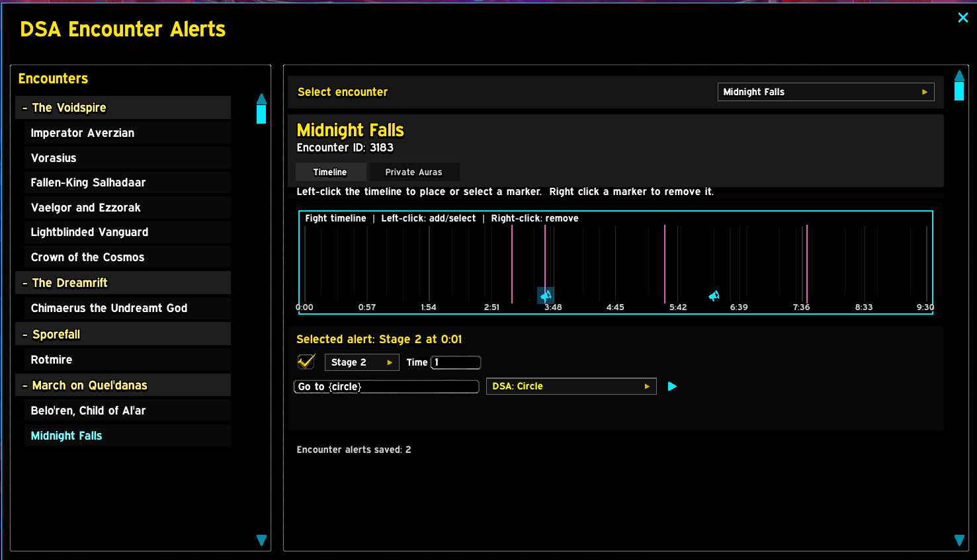Click the timeline at the 0:00 label
This screenshot has width=977, height=560.
pyautogui.click(x=304, y=307)
